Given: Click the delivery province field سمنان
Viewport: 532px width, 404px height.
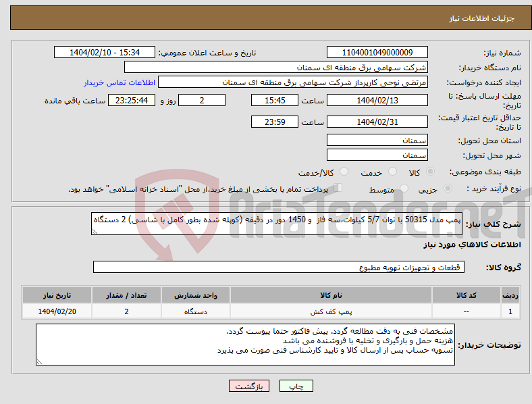Looking at the screenshot, I should click(377, 140).
